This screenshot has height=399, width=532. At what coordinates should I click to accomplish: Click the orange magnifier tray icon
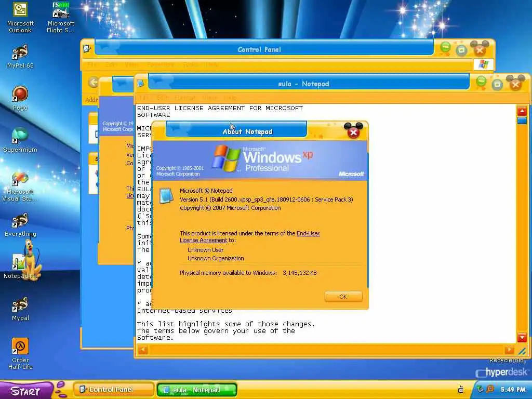pyautogui.click(x=490, y=389)
